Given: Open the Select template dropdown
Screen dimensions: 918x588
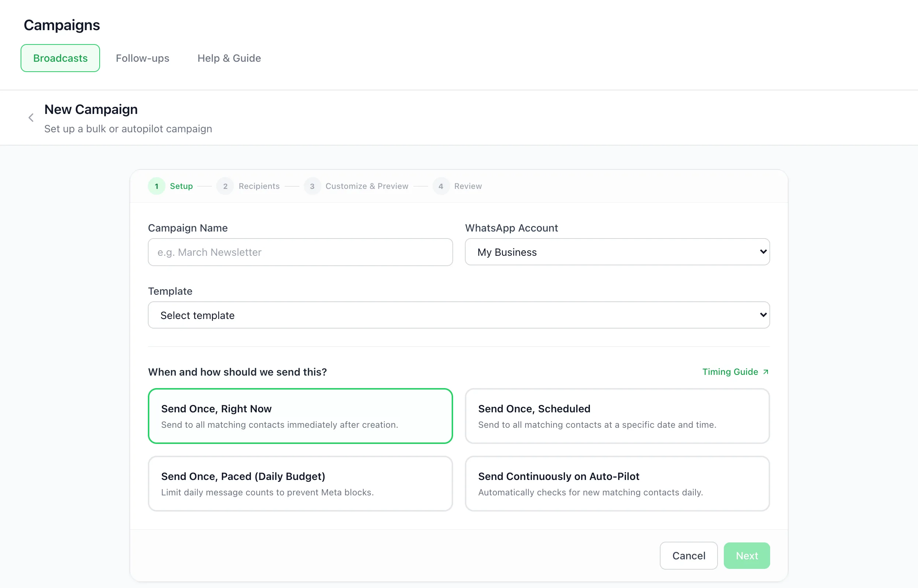Looking at the screenshot, I should (459, 315).
